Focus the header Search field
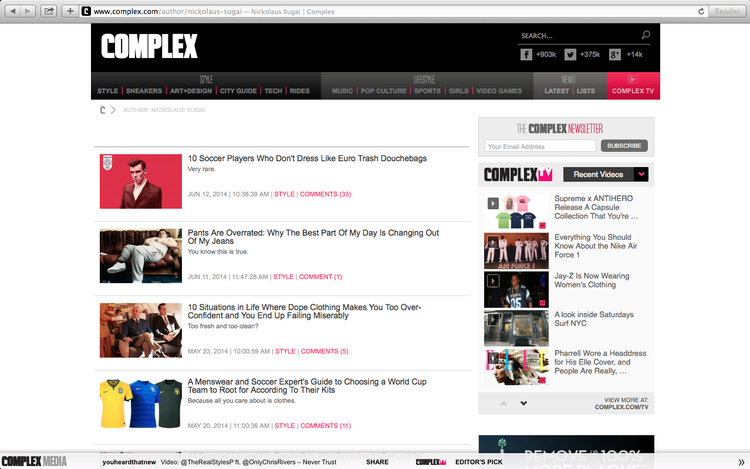Viewport: 750px width, 469px height. [580, 36]
